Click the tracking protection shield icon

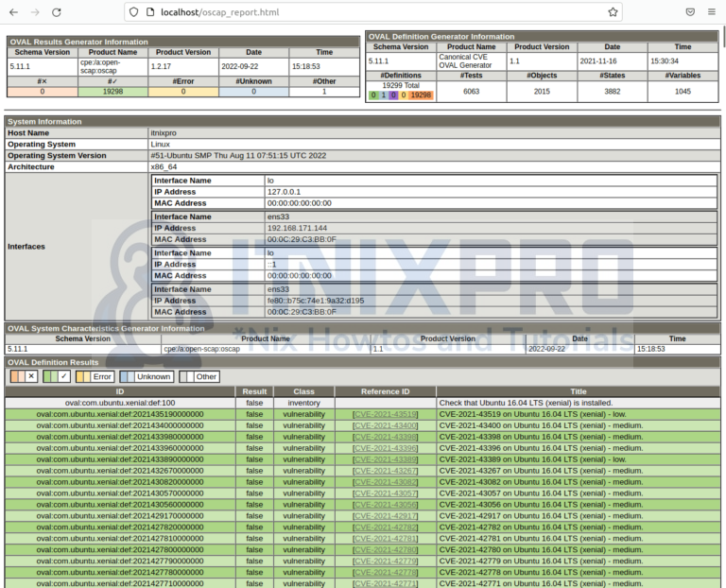pos(135,12)
